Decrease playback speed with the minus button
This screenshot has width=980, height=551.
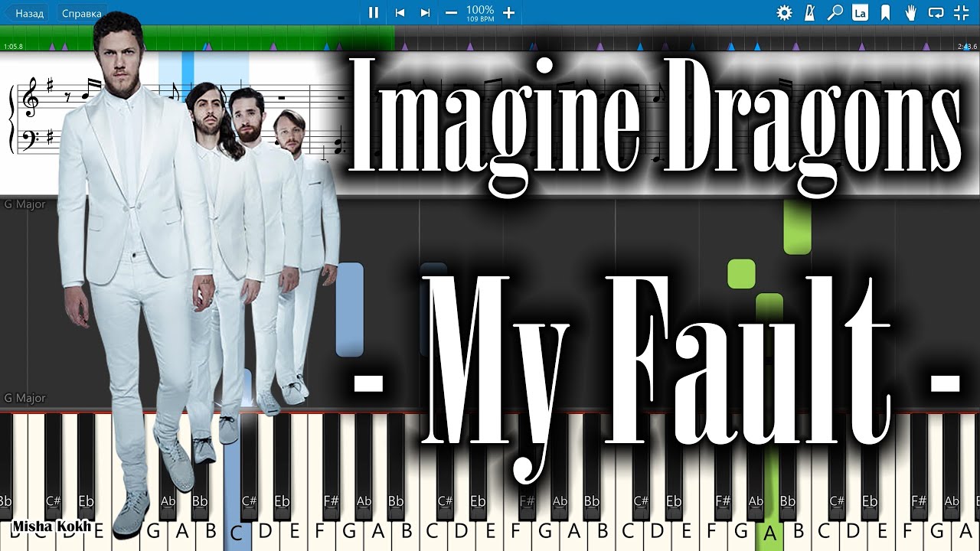tap(451, 12)
